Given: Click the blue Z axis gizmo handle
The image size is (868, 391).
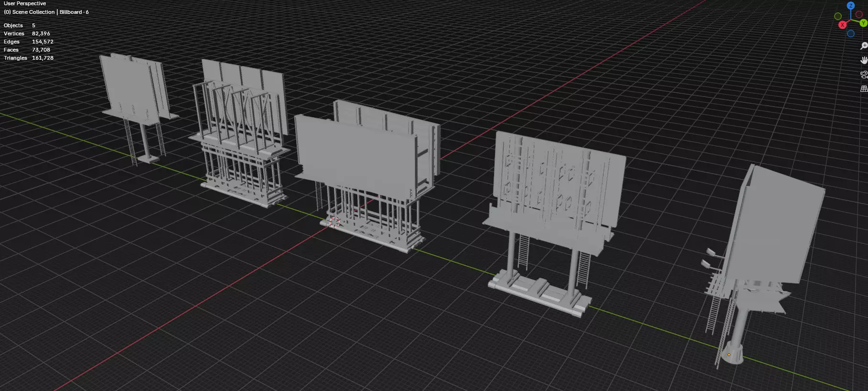Looking at the screenshot, I should click(850, 6).
